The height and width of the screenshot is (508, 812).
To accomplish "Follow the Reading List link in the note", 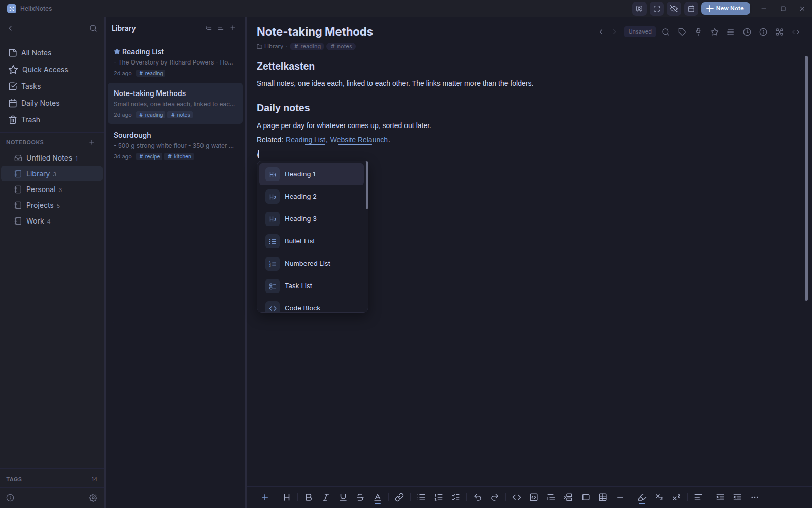I will tap(306, 140).
